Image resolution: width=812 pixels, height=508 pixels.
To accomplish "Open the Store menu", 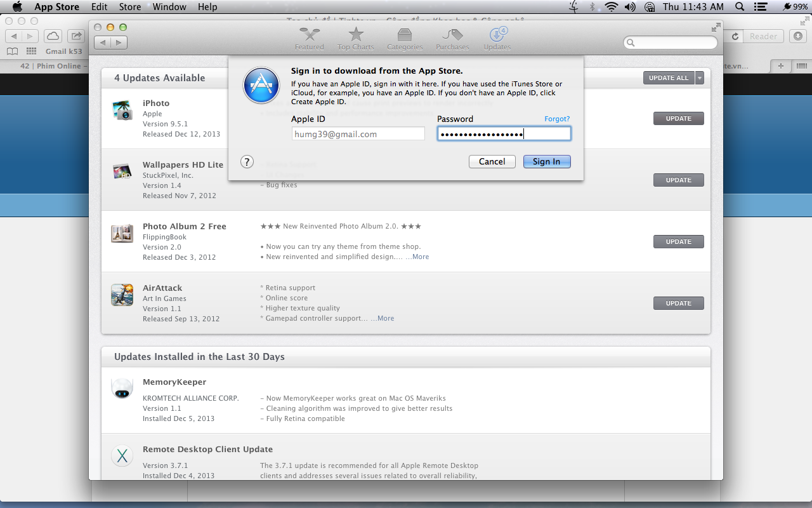I will 130,7.
